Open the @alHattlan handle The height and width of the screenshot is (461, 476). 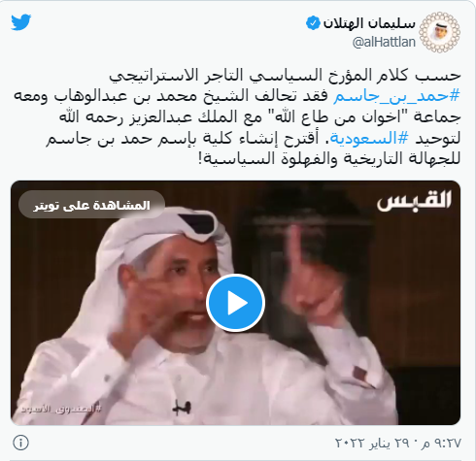[x=384, y=42]
